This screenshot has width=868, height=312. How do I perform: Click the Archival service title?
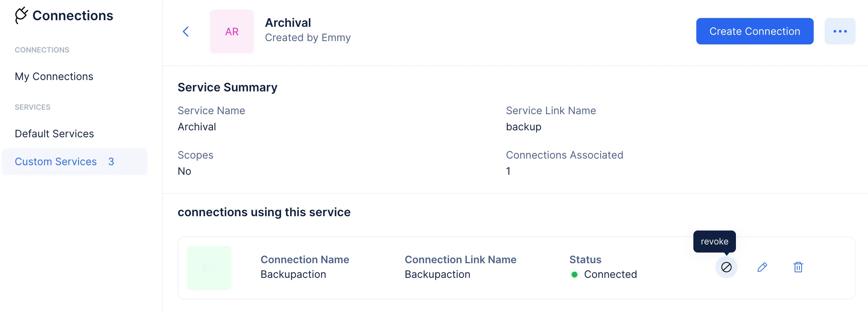coord(288,23)
